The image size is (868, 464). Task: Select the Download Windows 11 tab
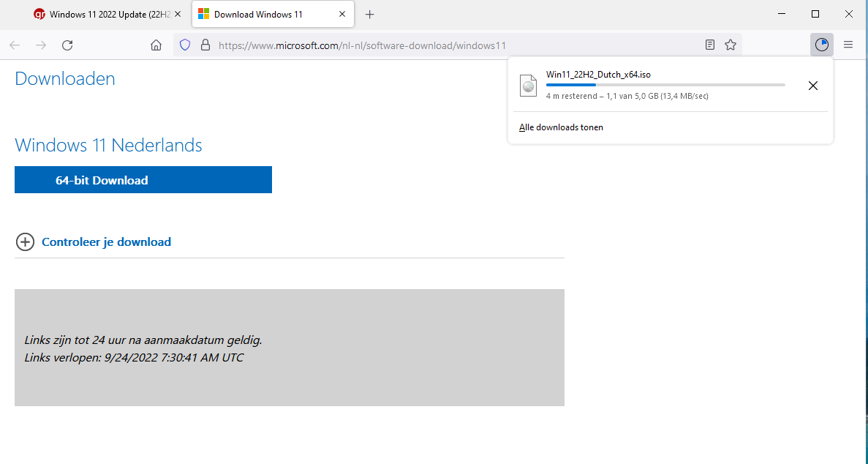pyautogui.click(x=260, y=15)
